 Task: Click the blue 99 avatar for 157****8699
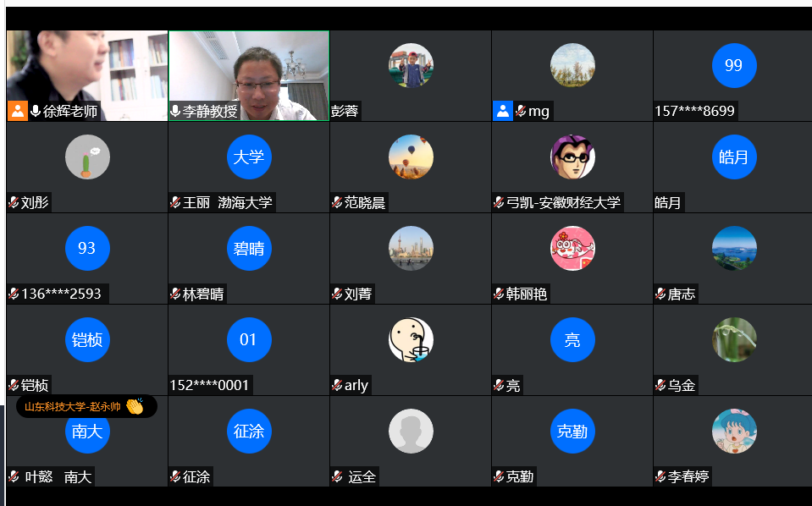coord(734,65)
